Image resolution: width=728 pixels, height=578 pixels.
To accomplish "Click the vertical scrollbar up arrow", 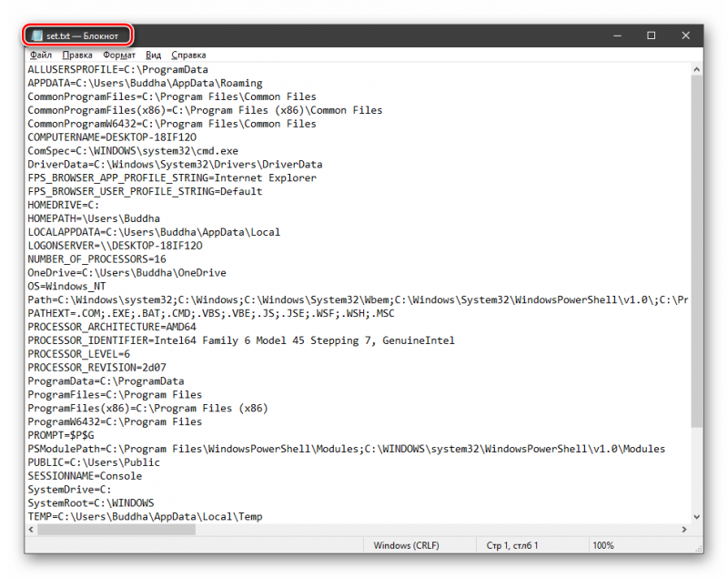I will 696,70.
